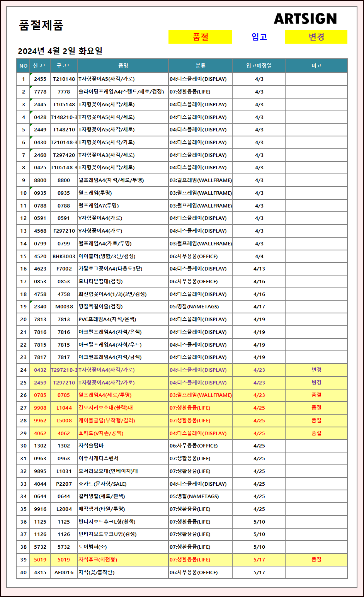Click 품절 remark in 자석후크(회전형) row

coord(316,560)
